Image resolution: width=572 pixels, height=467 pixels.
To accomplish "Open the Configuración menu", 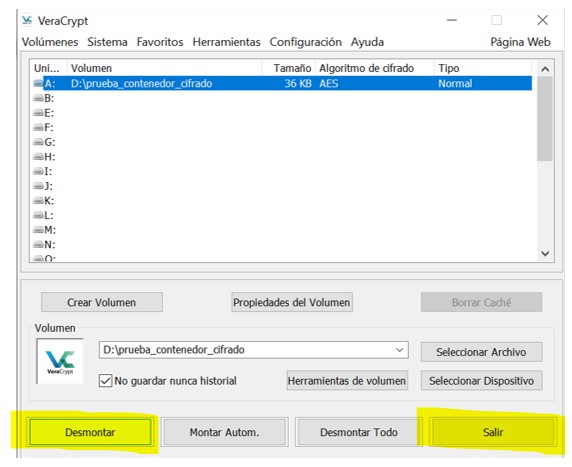I will click(306, 42).
